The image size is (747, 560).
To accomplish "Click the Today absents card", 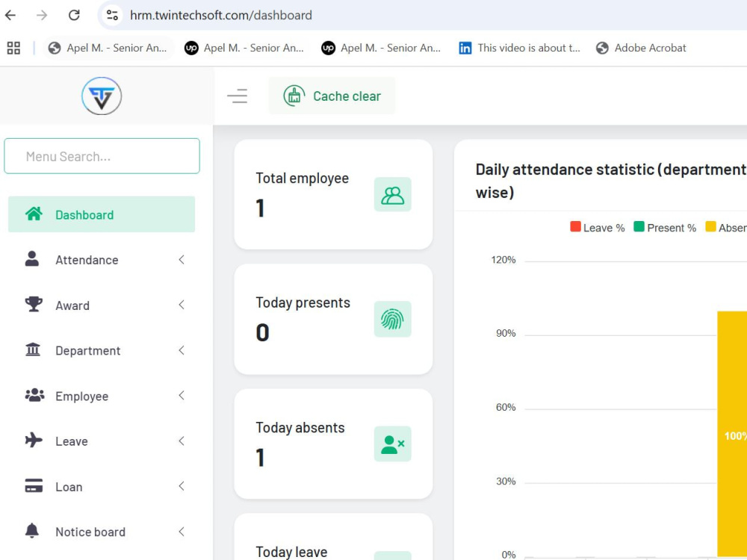I will point(333,444).
